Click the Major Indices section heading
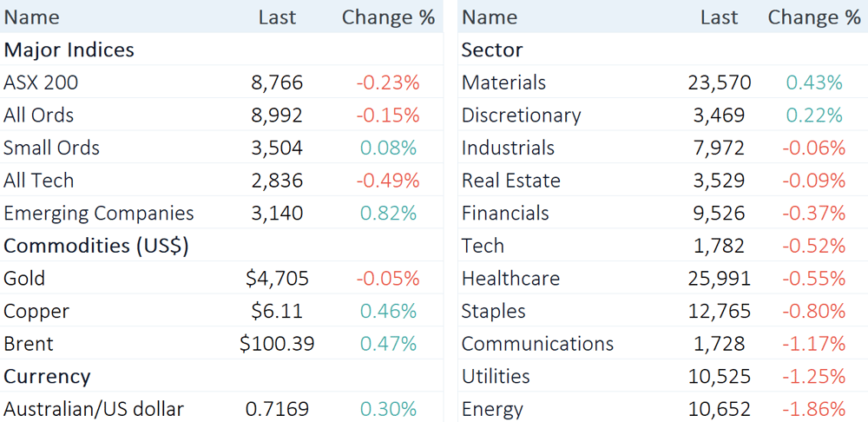The image size is (868, 422). (x=69, y=50)
